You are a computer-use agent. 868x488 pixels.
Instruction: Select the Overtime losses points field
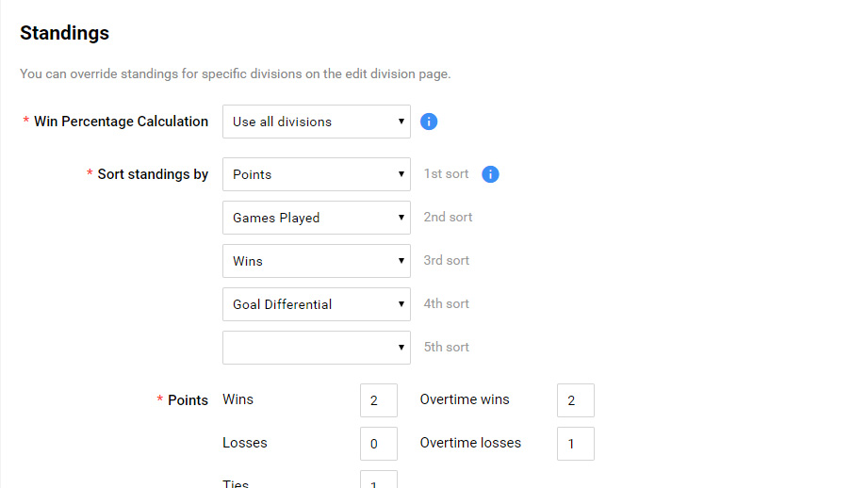point(576,444)
